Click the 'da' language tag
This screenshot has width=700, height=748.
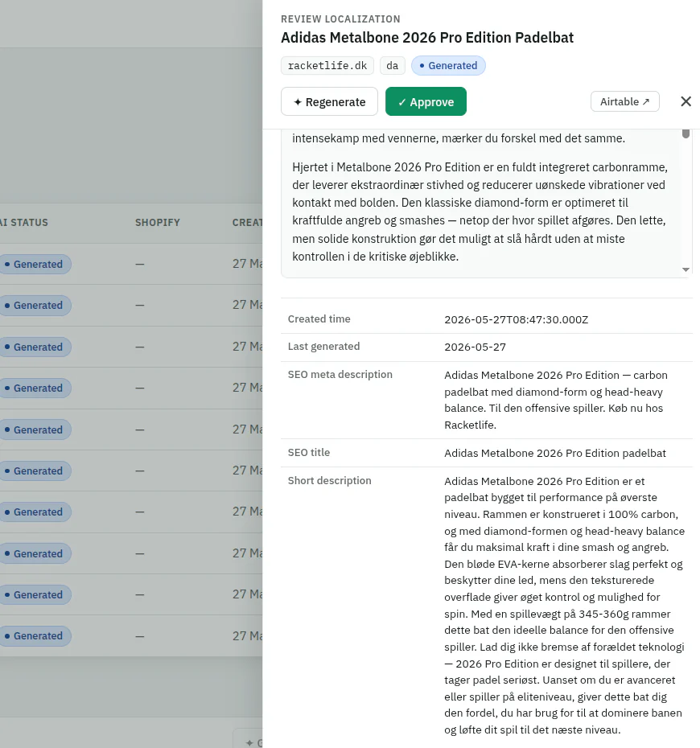coord(392,65)
